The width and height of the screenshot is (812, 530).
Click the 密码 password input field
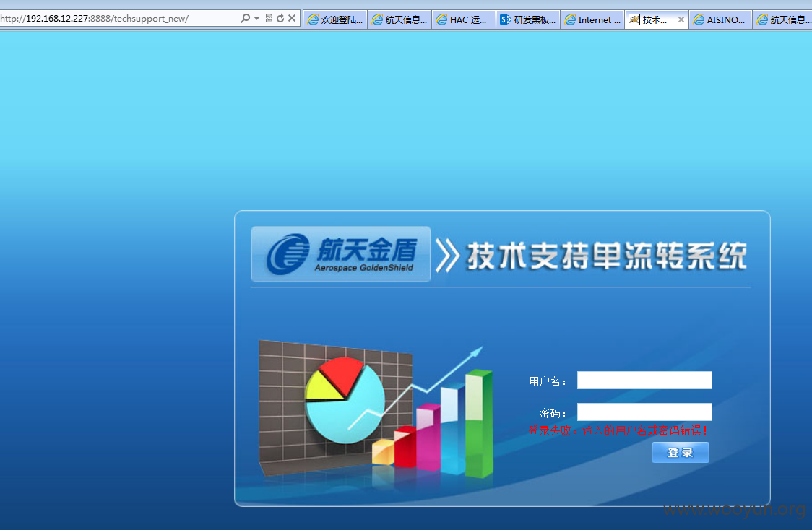644,412
